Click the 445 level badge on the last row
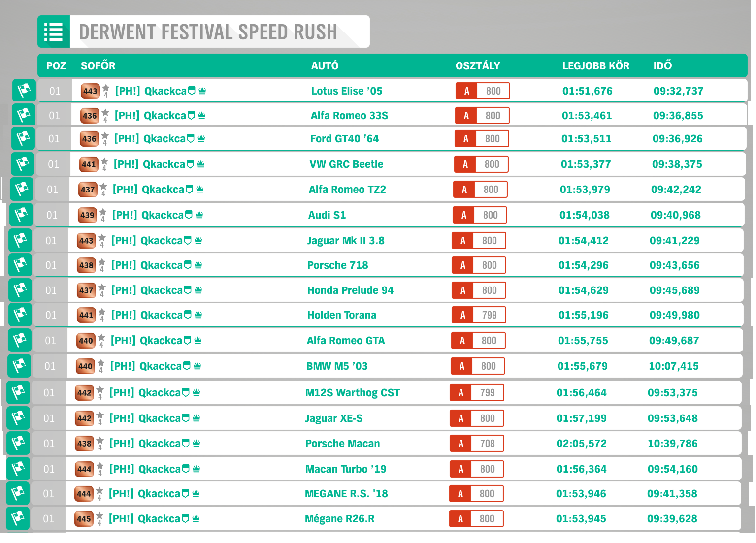756x543 pixels. click(84, 519)
